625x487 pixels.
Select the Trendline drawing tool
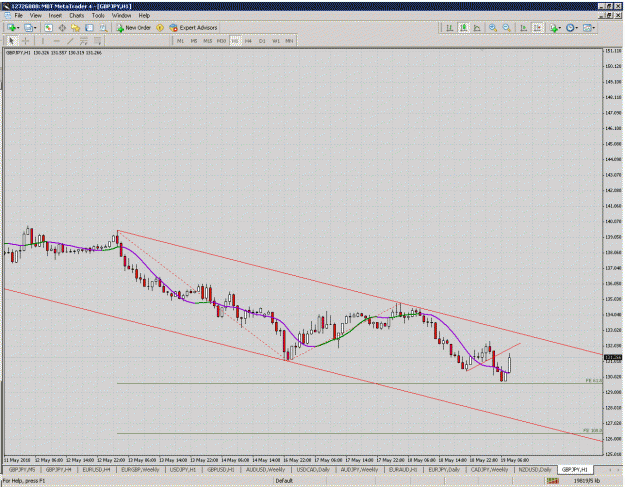[70, 41]
